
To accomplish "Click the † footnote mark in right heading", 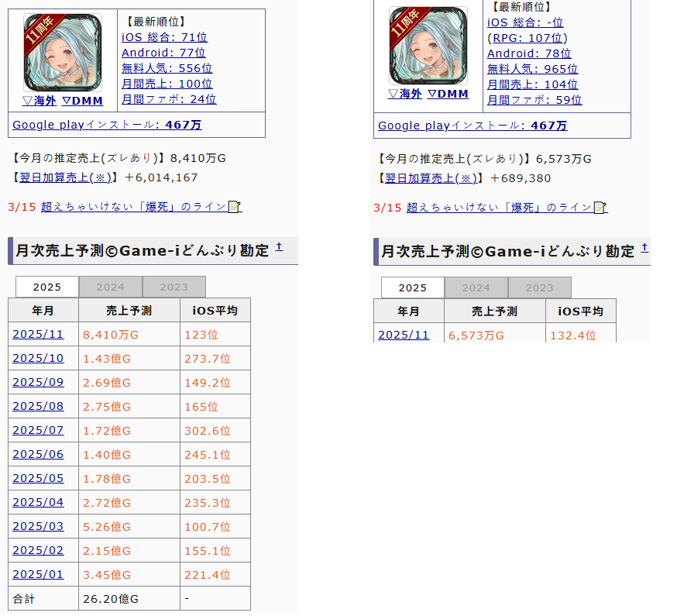I will click(x=644, y=247).
